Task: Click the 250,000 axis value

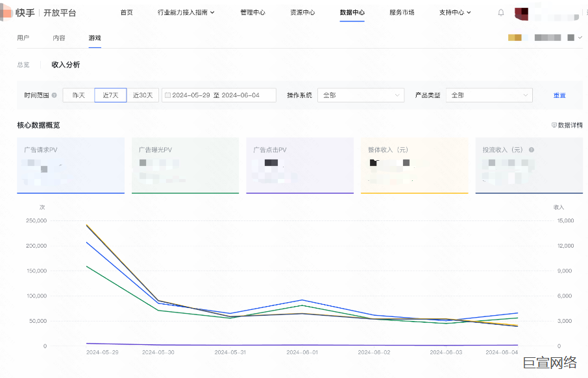Action: click(36, 220)
